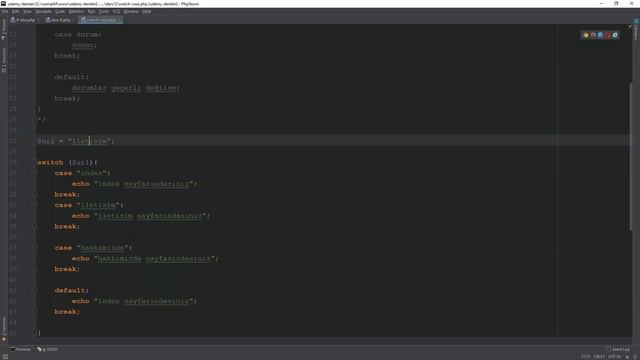Screen dimensions: 640x360
Task: Click the "iletisim sayfasindasiniz" string
Action: [x=152, y=216]
